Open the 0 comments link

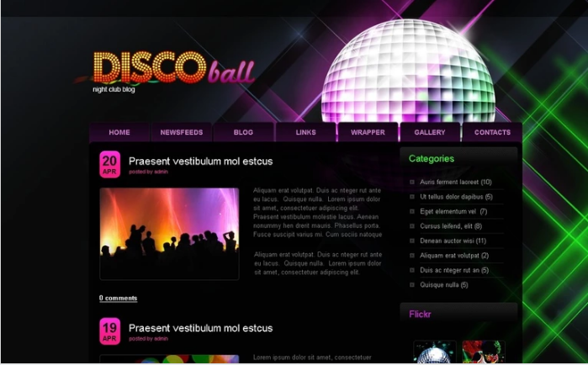coord(118,299)
